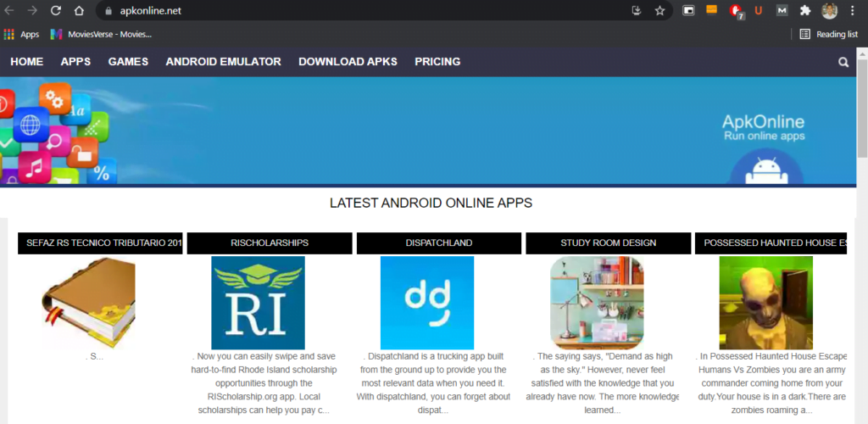Open the orange extension icon

point(712,9)
